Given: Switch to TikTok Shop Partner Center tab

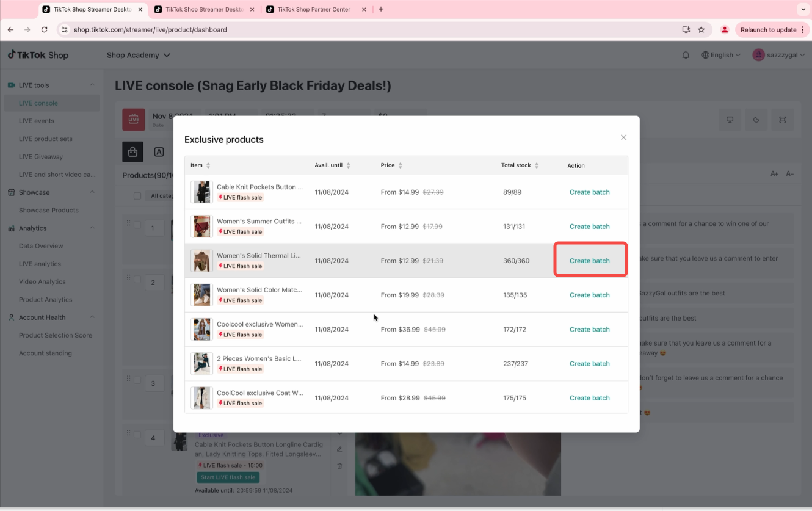Looking at the screenshot, I should [x=313, y=9].
